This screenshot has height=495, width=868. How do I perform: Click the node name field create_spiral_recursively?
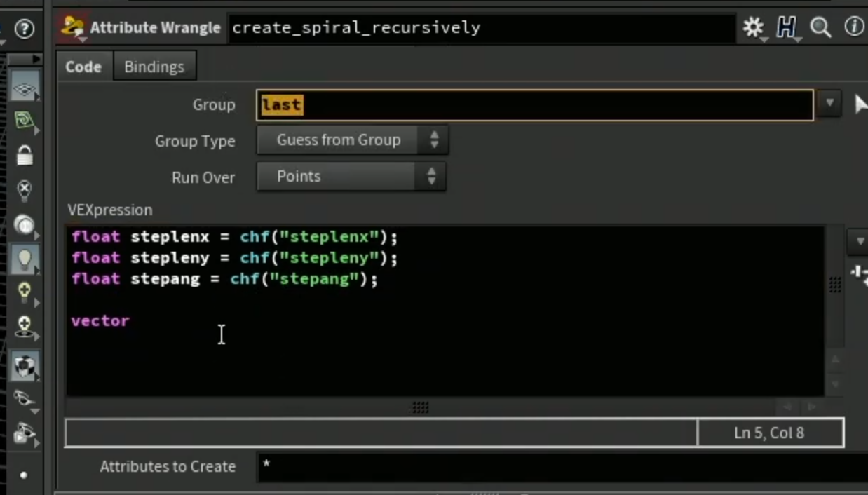point(481,28)
